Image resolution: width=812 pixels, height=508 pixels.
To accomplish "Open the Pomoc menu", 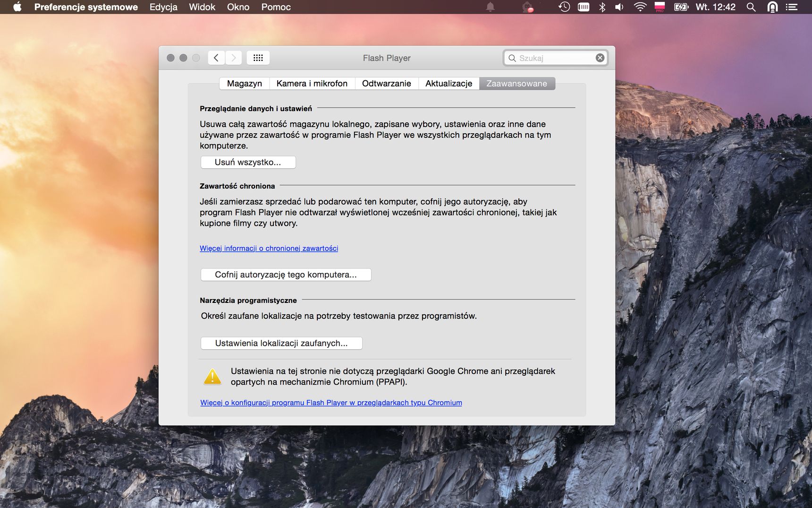I will coord(276,7).
